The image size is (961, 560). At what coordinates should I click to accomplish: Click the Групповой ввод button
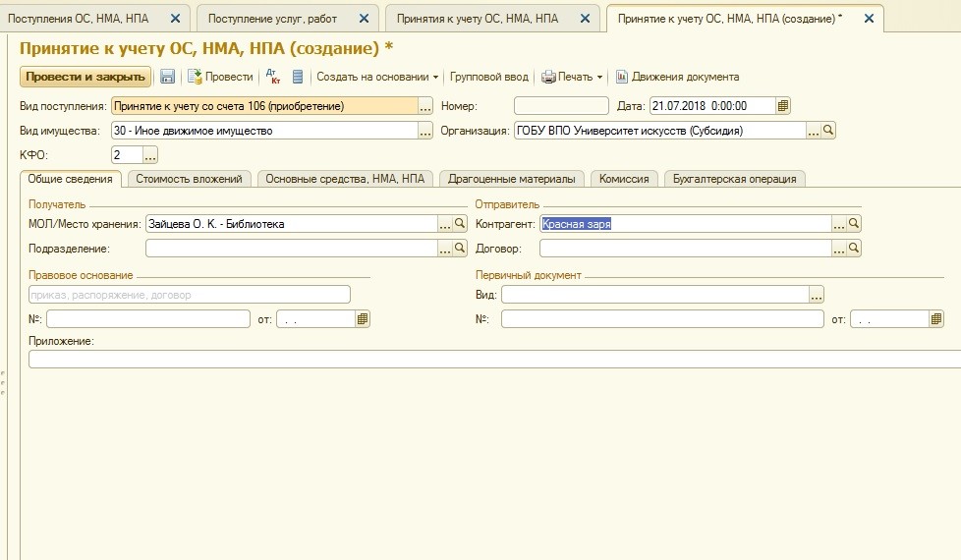[488, 77]
